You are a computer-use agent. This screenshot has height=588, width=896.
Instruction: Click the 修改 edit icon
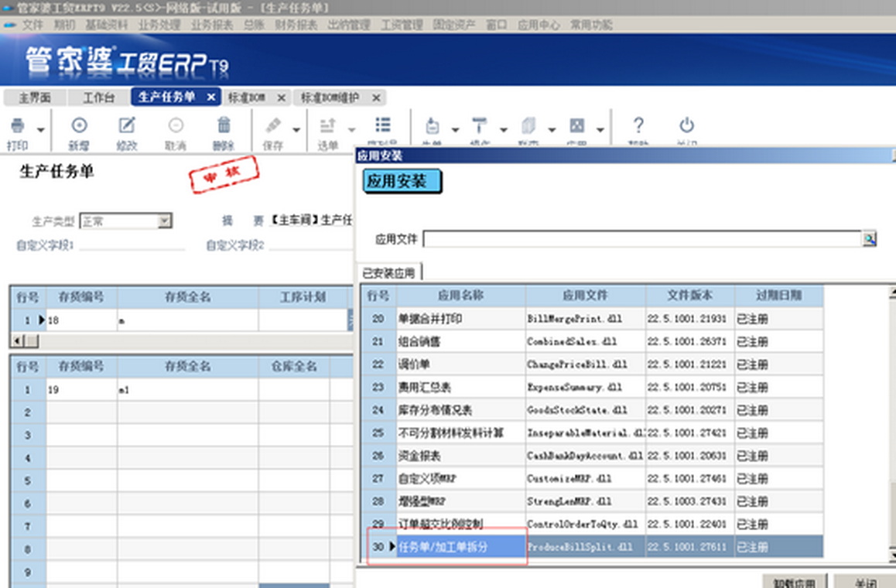click(127, 126)
